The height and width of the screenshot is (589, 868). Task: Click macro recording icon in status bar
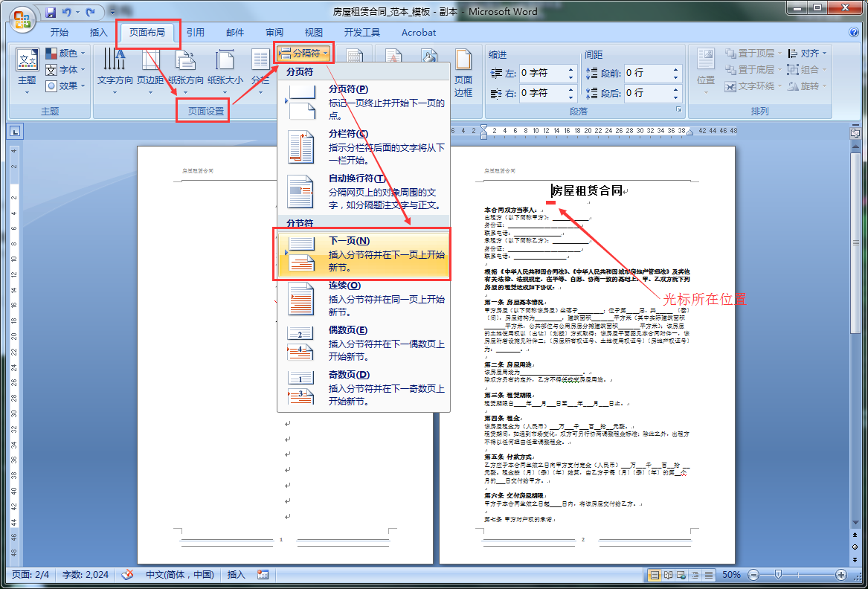tap(263, 575)
